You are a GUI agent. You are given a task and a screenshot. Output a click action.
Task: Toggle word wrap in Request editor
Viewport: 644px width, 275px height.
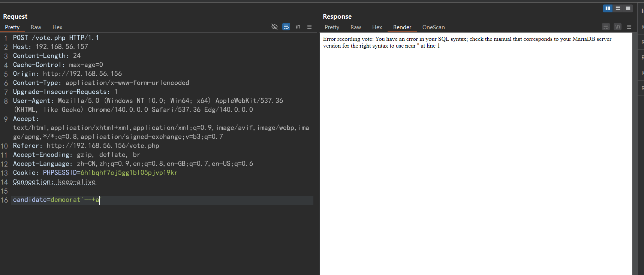pos(286,27)
